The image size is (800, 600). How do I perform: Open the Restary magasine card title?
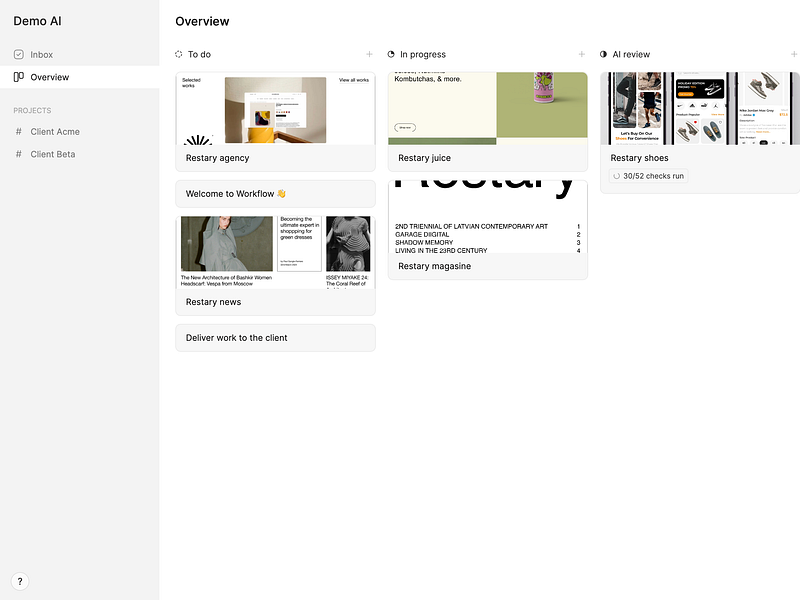(435, 266)
